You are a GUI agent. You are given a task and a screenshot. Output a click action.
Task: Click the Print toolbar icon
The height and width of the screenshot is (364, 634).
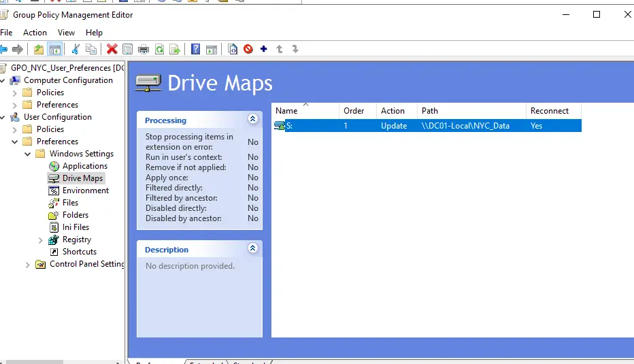pos(144,50)
